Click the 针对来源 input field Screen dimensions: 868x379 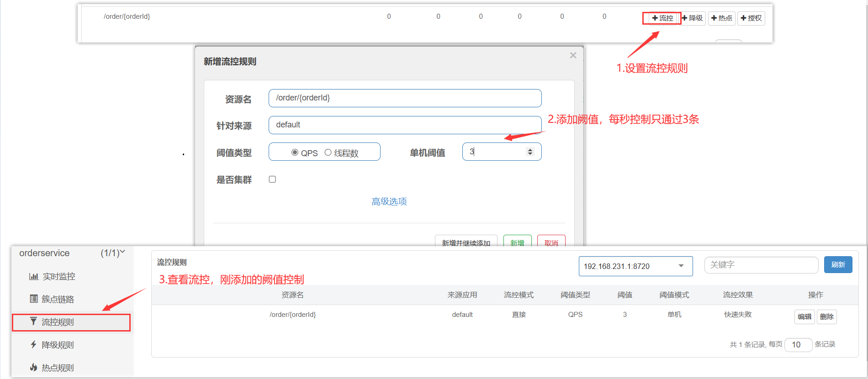(405, 125)
